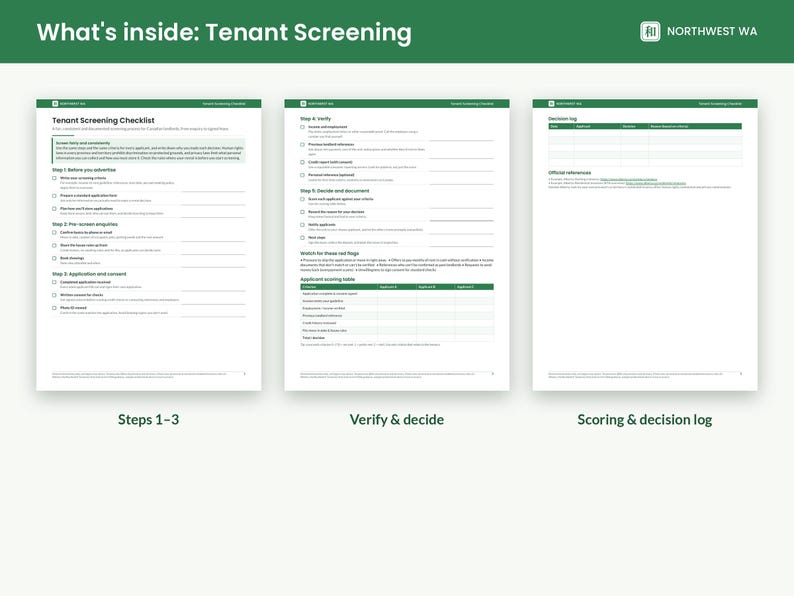
Task: Open the lower URL under Official references
Action: point(656,183)
